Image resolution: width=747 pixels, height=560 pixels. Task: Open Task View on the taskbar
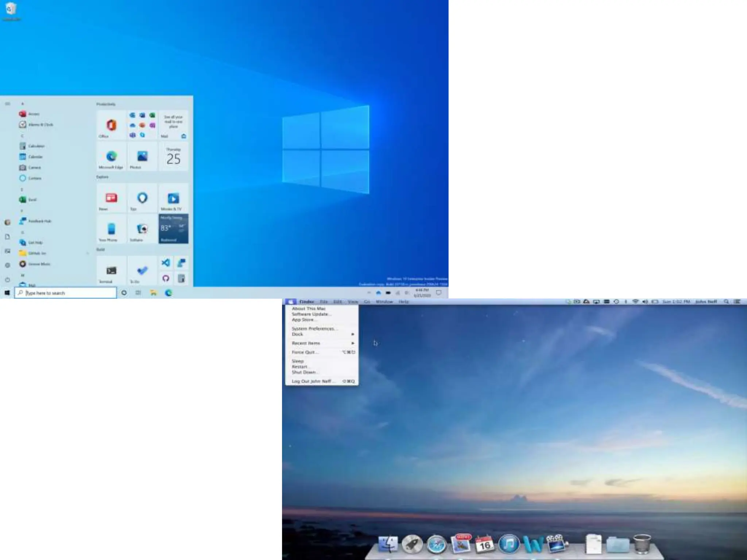click(x=138, y=293)
